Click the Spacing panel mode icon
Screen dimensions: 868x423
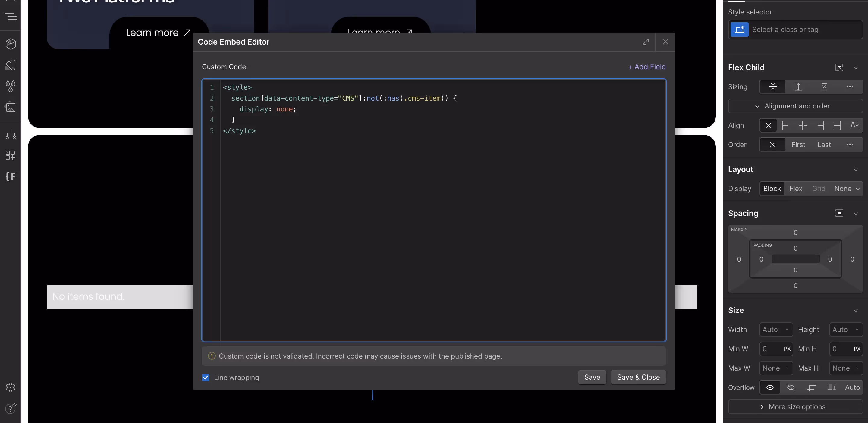coord(839,213)
